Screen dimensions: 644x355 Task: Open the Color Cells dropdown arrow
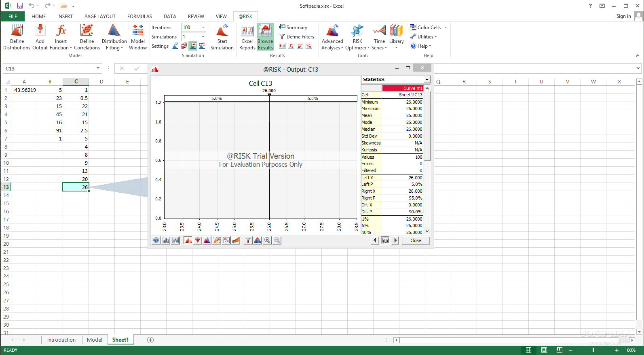tap(446, 27)
